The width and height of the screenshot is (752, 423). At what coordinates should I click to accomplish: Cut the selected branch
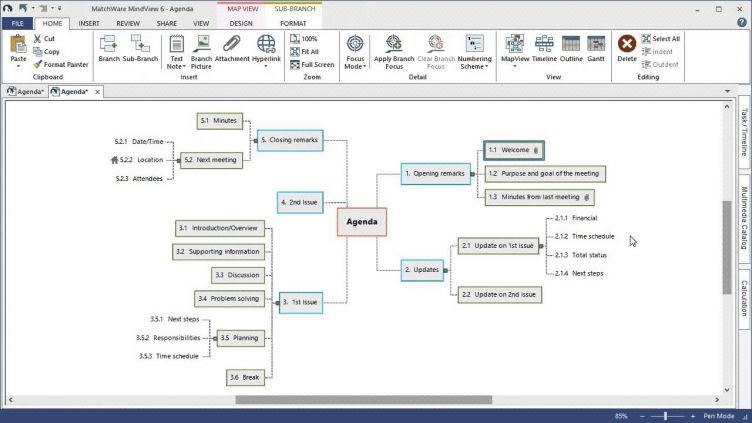point(44,38)
